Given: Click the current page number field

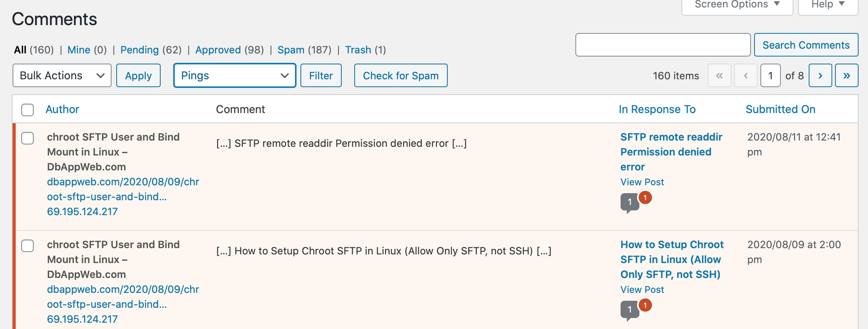Looking at the screenshot, I should coord(770,75).
